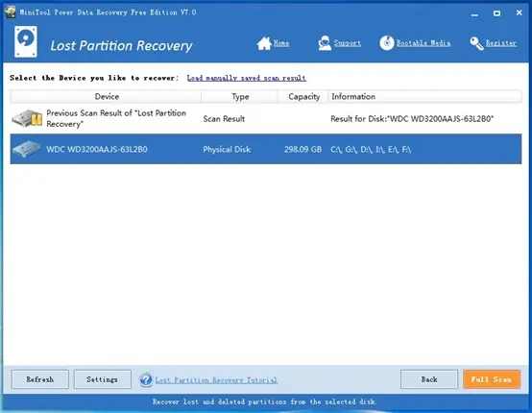Open Load manually saved scan result link
This screenshot has width=532, height=413.
[x=247, y=78]
